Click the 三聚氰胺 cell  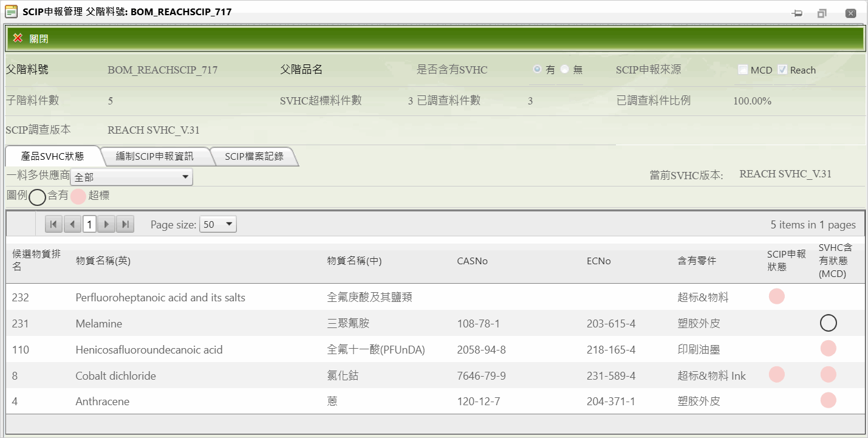point(348,324)
